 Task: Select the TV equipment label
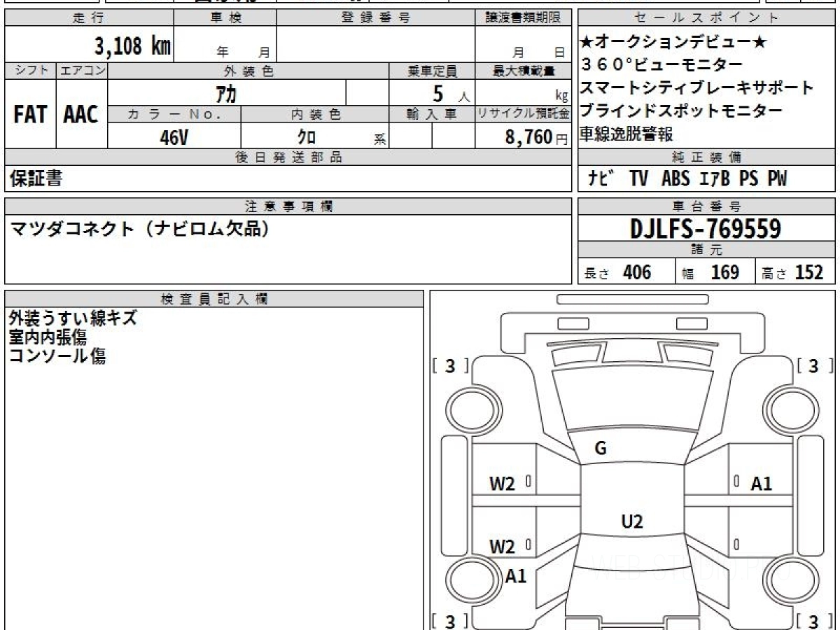coord(638,178)
